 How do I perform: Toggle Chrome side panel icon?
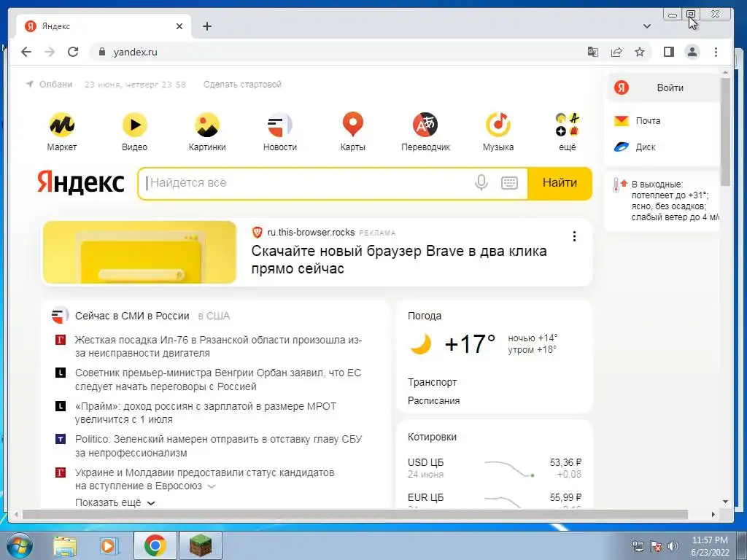(x=669, y=52)
